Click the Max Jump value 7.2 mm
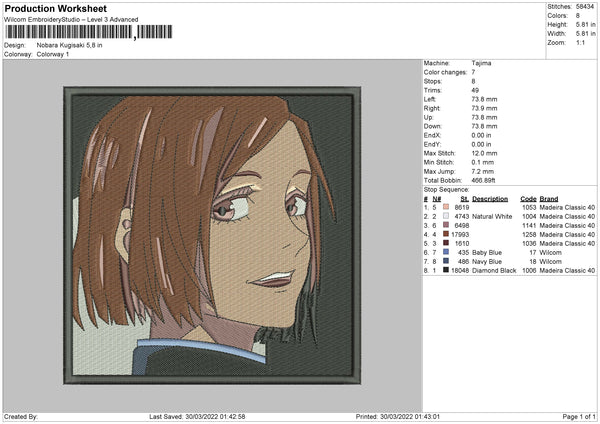This screenshot has width=600, height=424. (x=483, y=171)
